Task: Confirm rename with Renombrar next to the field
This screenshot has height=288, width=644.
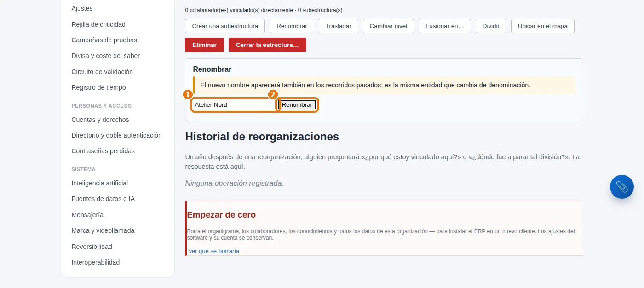Action: pyautogui.click(x=297, y=105)
